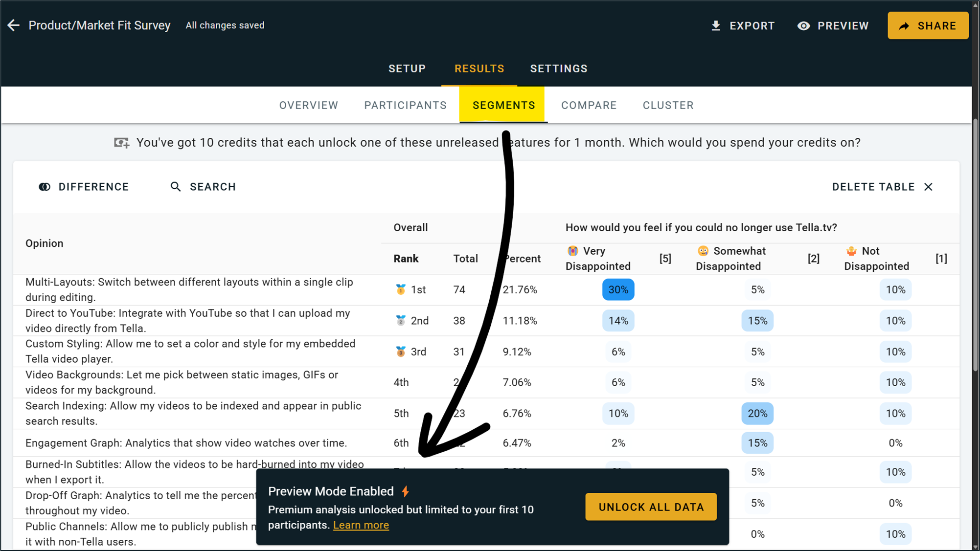Click the Not Disappointed emoji icon
This screenshot has width=980, height=551.
click(x=851, y=251)
